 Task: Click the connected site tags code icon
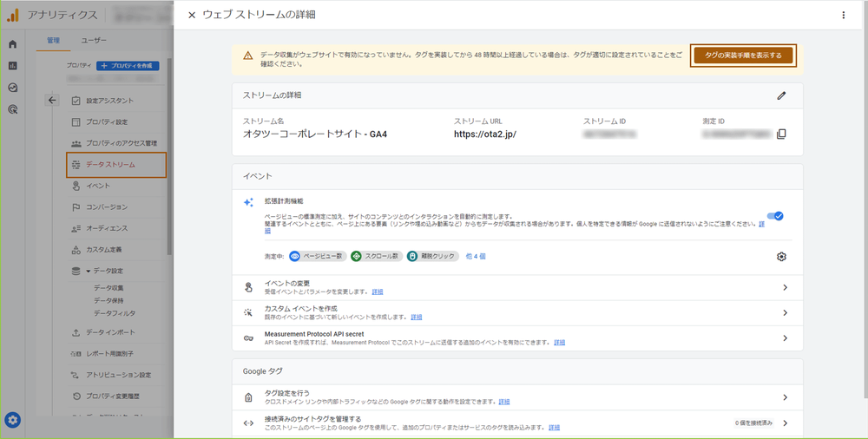tap(248, 423)
